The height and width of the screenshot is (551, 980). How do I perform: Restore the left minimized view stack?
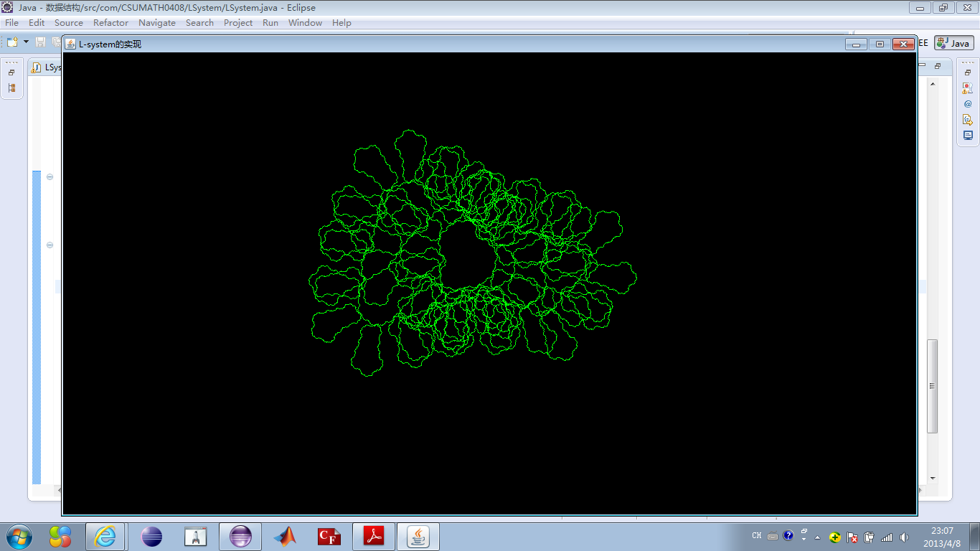pyautogui.click(x=11, y=72)
